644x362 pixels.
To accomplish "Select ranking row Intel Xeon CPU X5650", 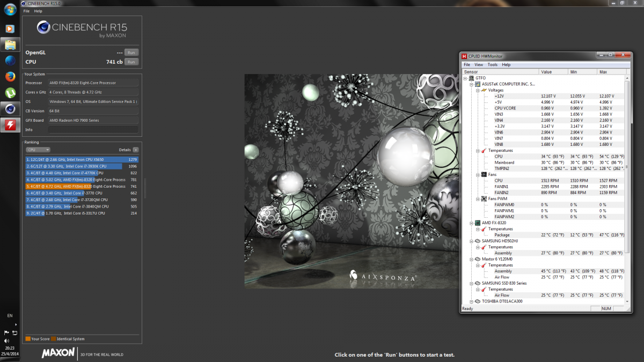I will tap(82, 159).
